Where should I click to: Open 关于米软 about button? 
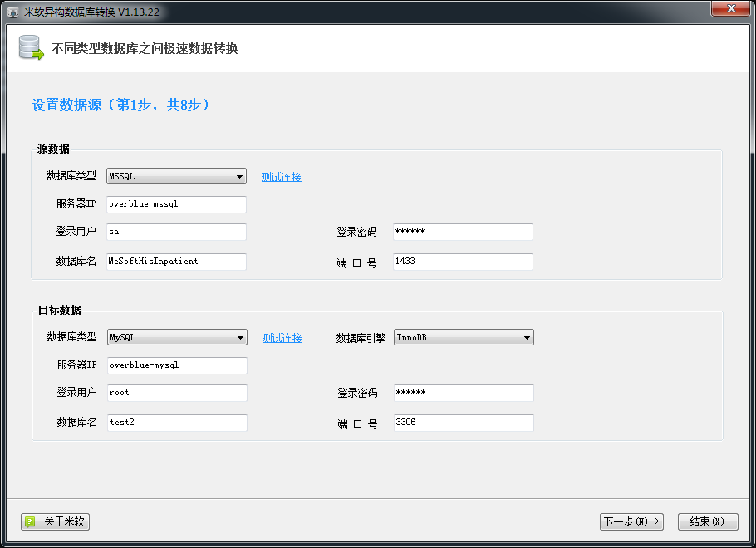pyautogui.click(x=55, y=521)
